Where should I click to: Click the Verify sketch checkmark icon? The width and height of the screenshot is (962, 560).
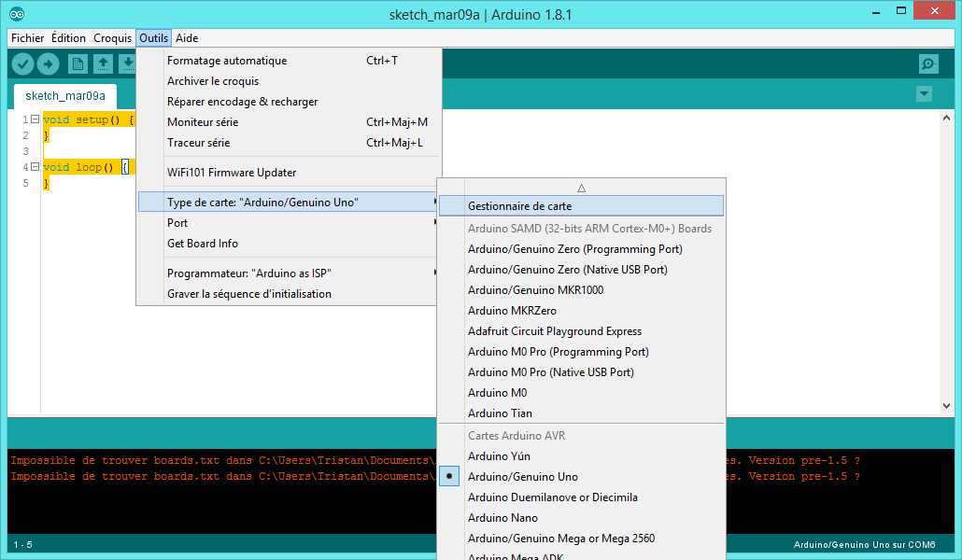pos(22,63)
